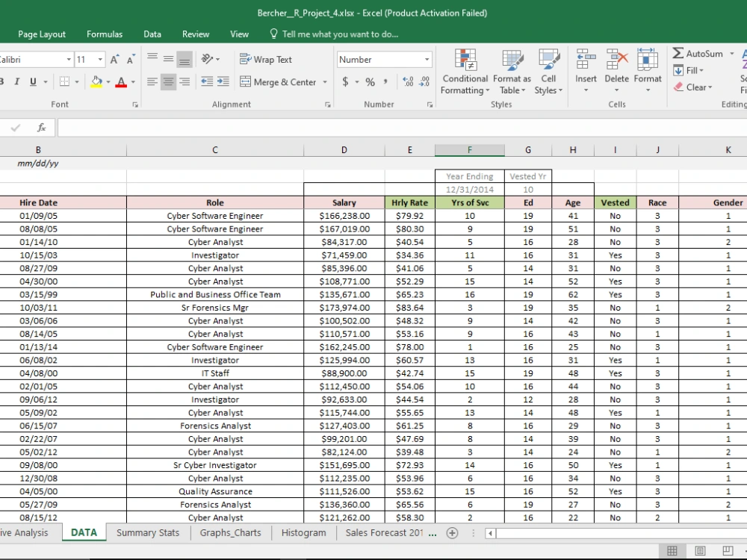747x560 pixels.
Task: Click the red Font Color swatch
Action: 122,86
